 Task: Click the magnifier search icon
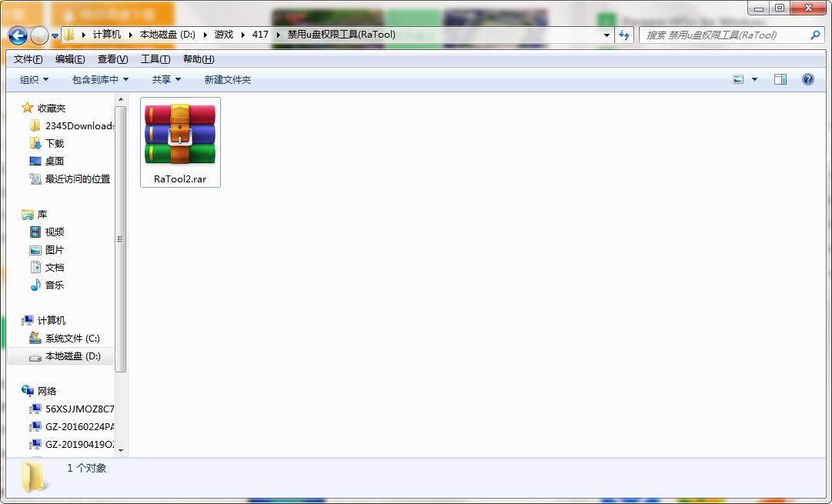[x=816, y=35]
